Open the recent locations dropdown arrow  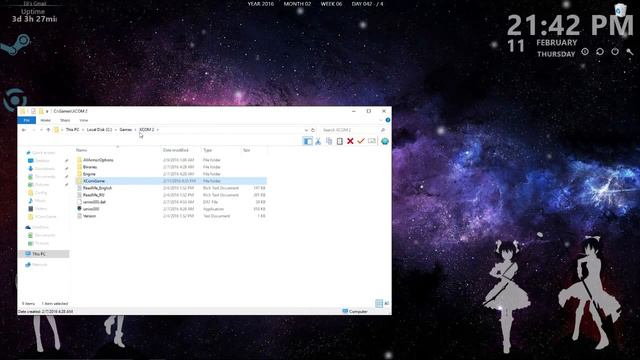point(41,130)
